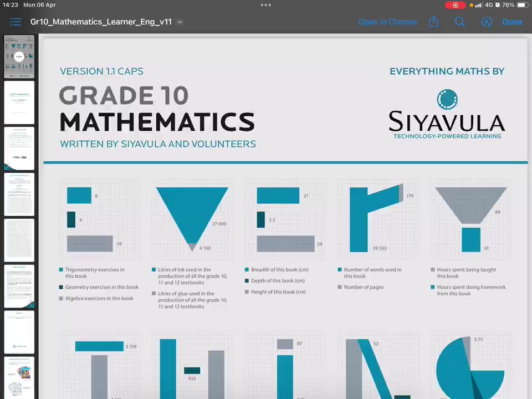Open options on first page thumbnail

19,57
